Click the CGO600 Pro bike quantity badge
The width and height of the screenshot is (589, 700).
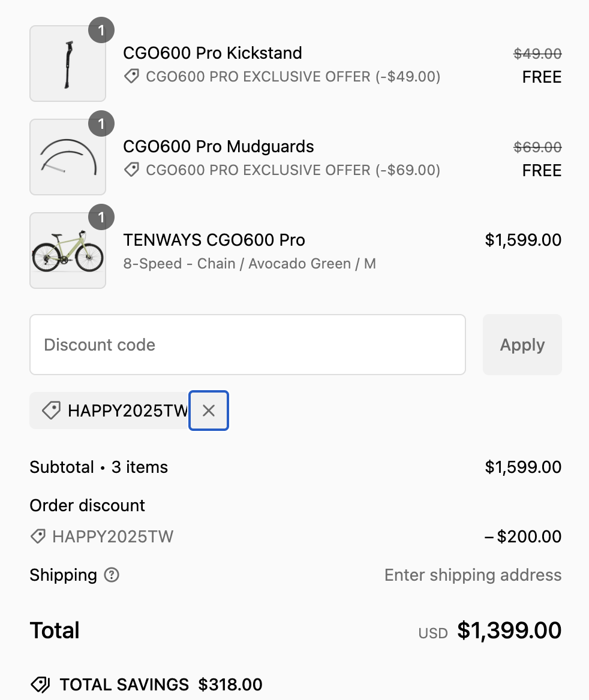pyautogui.click(x=101, y=218)
